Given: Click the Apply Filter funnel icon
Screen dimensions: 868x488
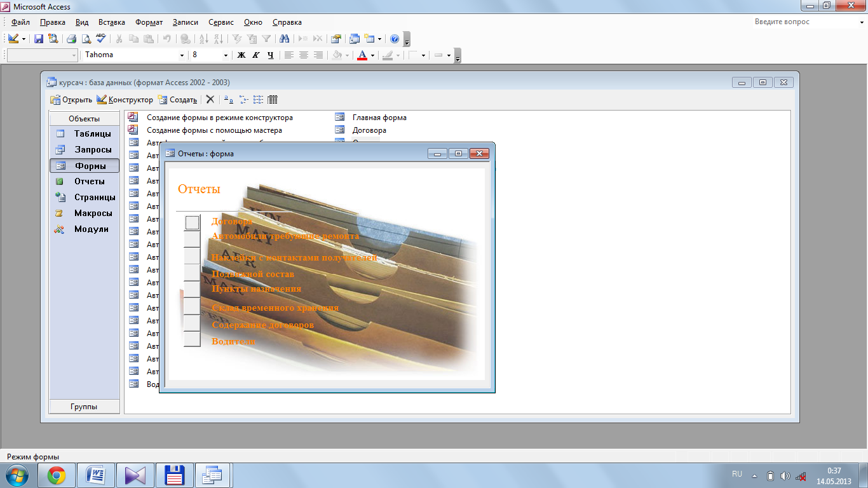Looking at the screenshot, I should pyautogui.click(x=266, y=39).
